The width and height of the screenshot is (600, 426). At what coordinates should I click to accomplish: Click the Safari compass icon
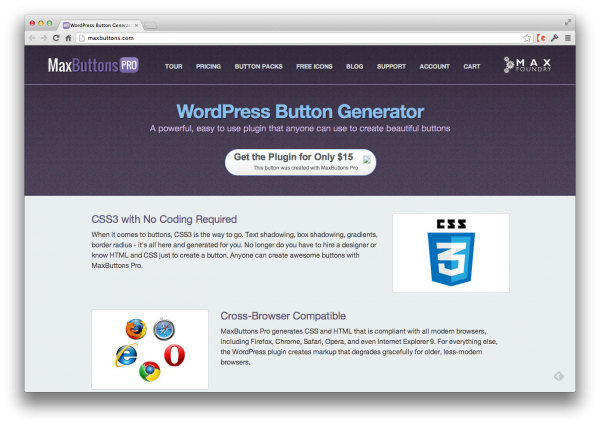pyautogui.click(x=164, y=330)
